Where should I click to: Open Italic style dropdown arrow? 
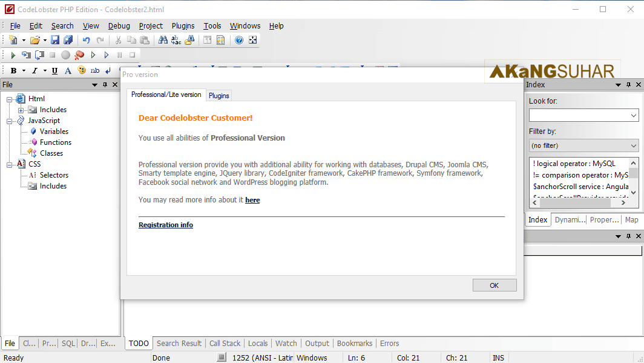pyautogui.click(x=45, y=71)
